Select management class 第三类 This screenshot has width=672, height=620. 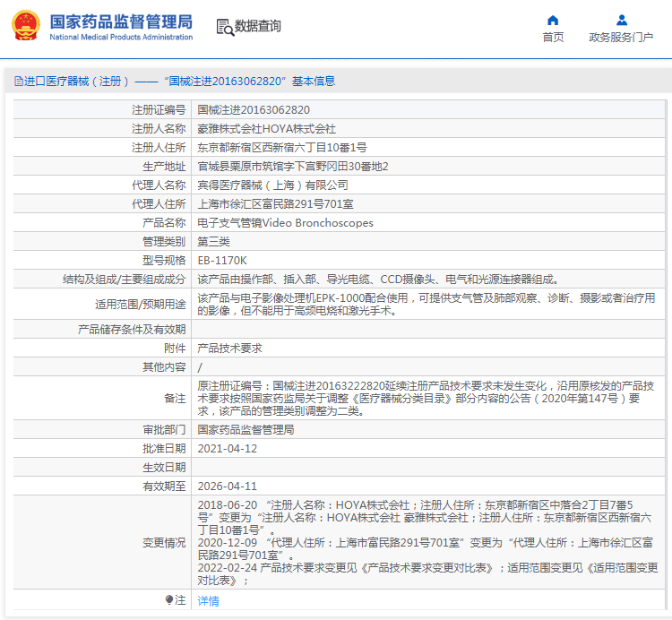[x=213, y=242]
